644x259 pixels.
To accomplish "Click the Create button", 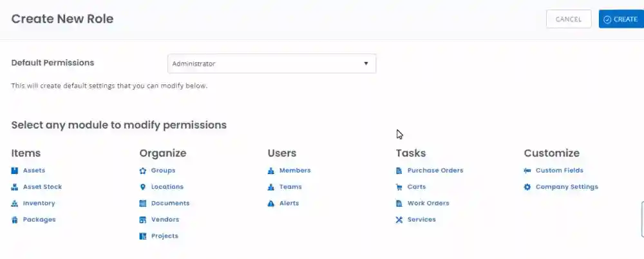I will point(621,19).
